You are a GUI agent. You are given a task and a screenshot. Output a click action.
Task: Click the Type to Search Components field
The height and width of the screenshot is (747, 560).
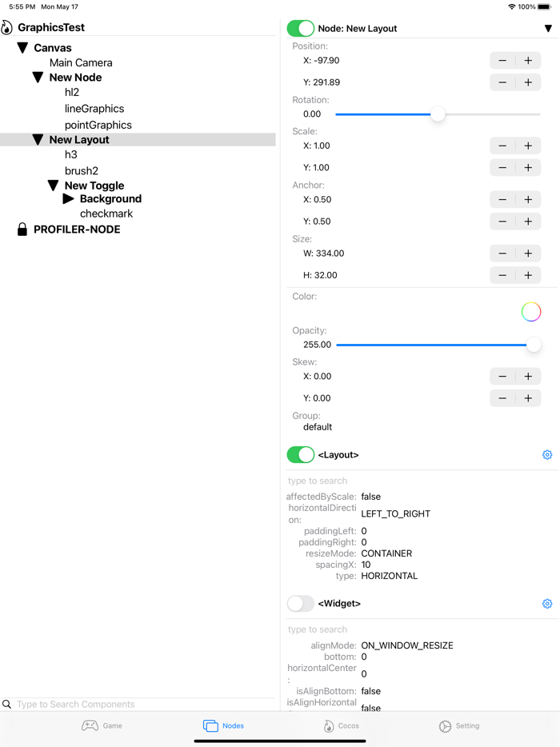(144, 705)
